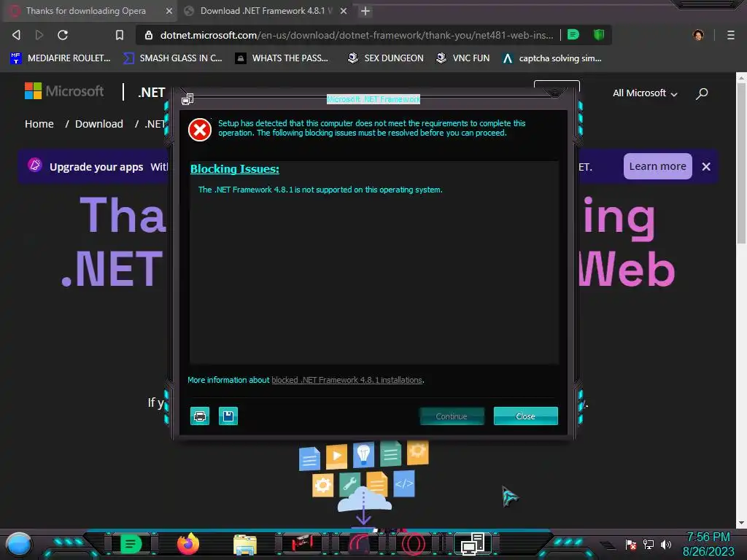This screenshot has width=747, height=560.
Task: Open the captcha solving sim... bookmark
Action: [552, 58]
